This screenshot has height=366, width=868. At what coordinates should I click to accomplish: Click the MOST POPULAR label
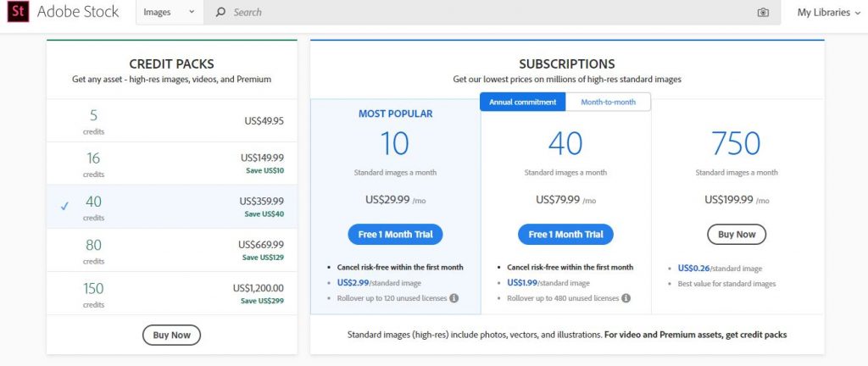click(395, 114)
